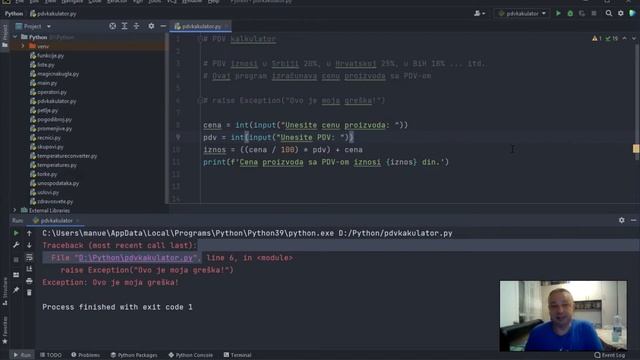The height and width of the screenshot is (360, 640).
Task: Open the Terminal tool window
Action: coord(237,355)
